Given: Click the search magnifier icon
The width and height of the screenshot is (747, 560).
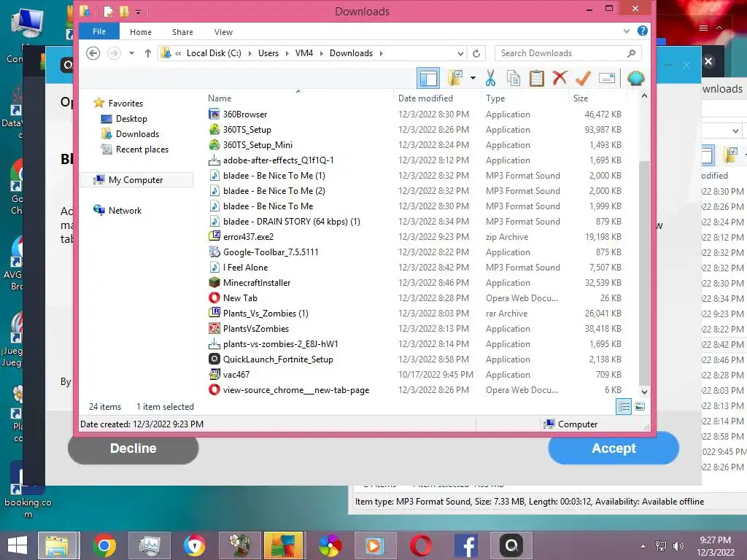Looking at the screenshot, I should pos(632,53).
